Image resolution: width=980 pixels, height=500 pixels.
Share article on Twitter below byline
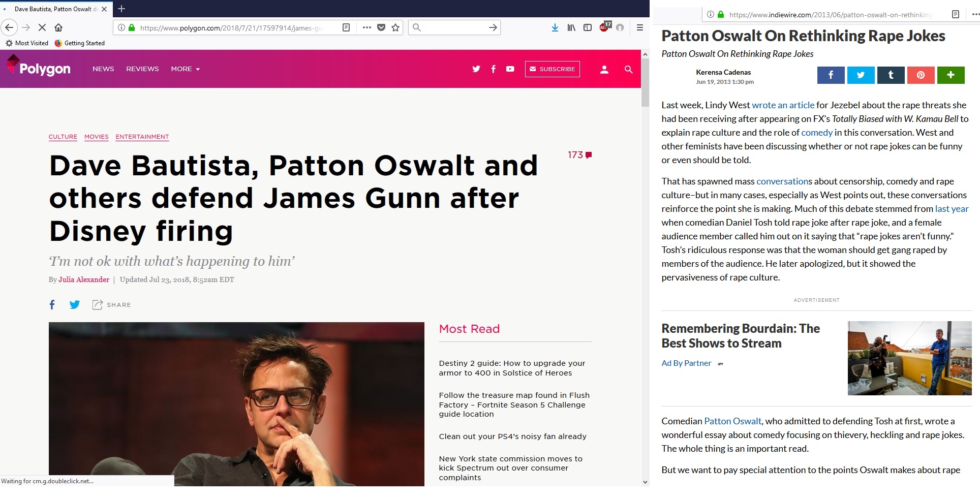(75, 304)
